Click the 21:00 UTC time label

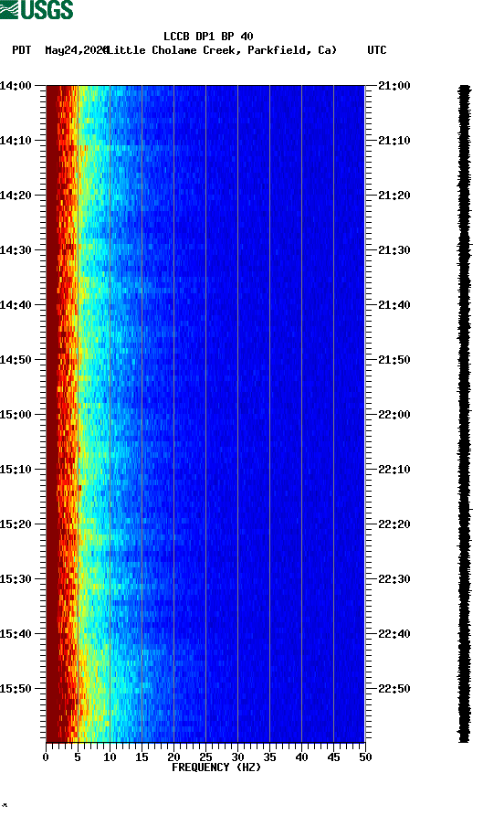pyautogui.click(x=394, y=86)
